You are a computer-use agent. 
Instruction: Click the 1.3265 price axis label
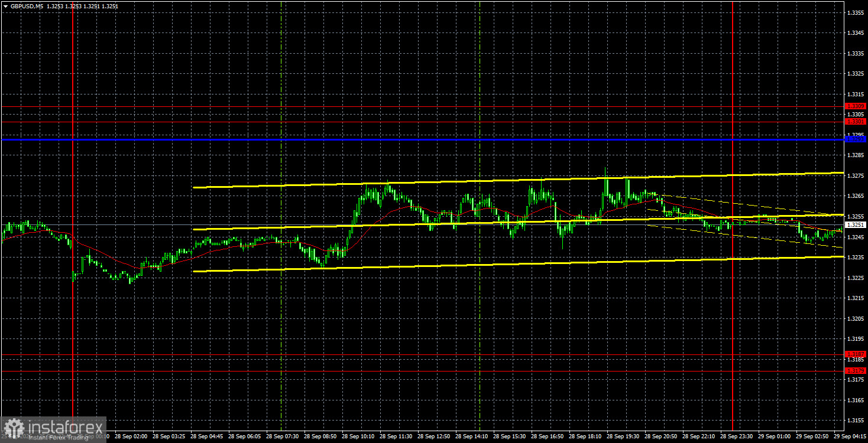coord(856,196)
